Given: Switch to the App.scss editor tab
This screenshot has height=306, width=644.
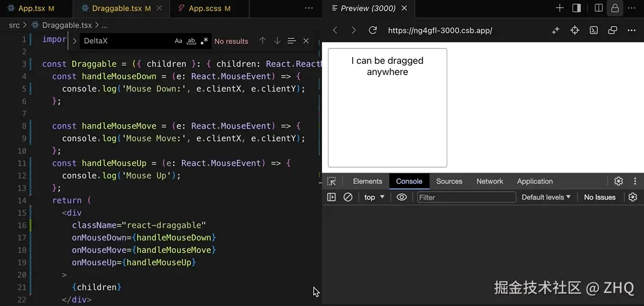Looking at the screenshot, I should pyautogui.click(x=209, y=8).
